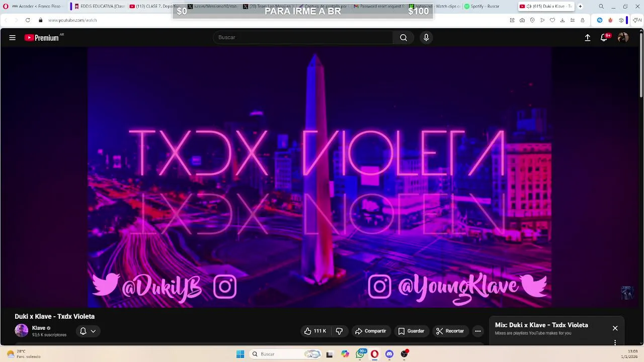Add page to bookmarks heart icon
This screenshot has width=644, height=362.
[552, 20]
